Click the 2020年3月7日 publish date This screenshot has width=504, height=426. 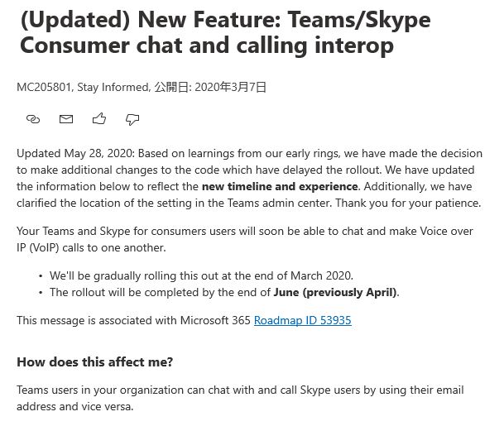coord(230,87)
